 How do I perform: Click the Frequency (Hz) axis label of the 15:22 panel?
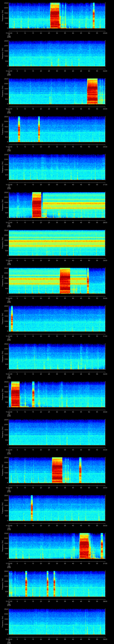click(x=3, y=16)
